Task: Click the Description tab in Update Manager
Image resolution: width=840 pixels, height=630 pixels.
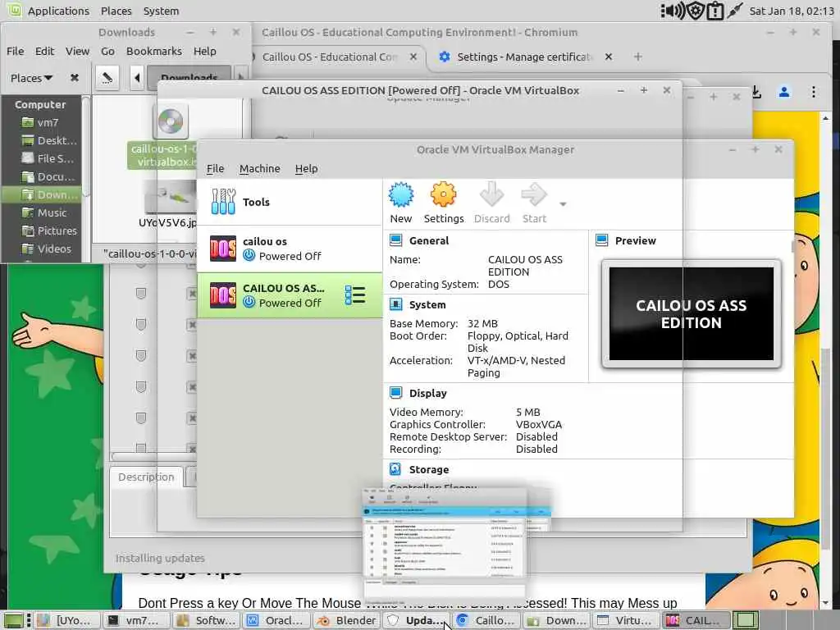Action: click(146, 477)
